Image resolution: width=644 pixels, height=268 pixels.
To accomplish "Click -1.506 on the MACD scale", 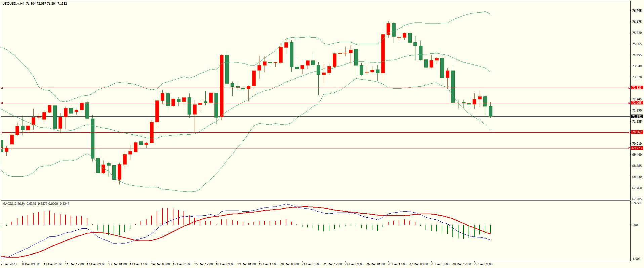I will [636, 259].
